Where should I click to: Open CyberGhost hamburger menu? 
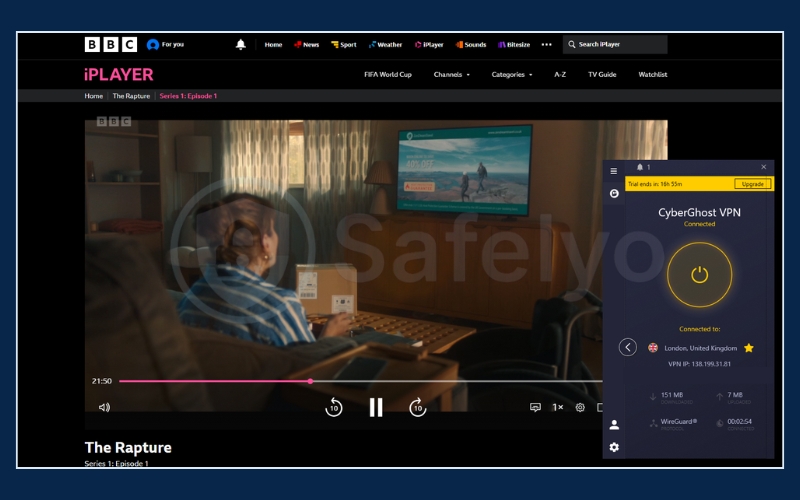[x=614, y=171]
